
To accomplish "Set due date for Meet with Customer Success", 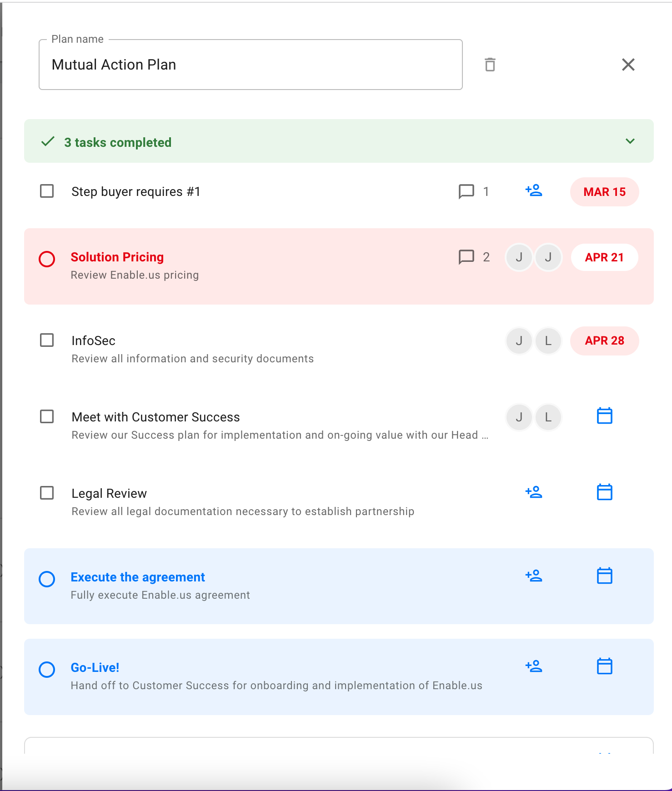I will (x=604, y=416).
